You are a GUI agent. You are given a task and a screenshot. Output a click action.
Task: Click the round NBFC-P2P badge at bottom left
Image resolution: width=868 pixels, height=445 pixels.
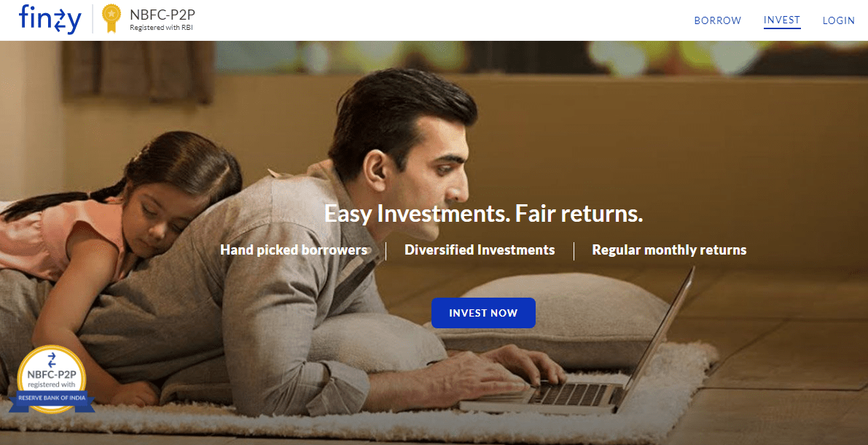[x=52, y=379]
